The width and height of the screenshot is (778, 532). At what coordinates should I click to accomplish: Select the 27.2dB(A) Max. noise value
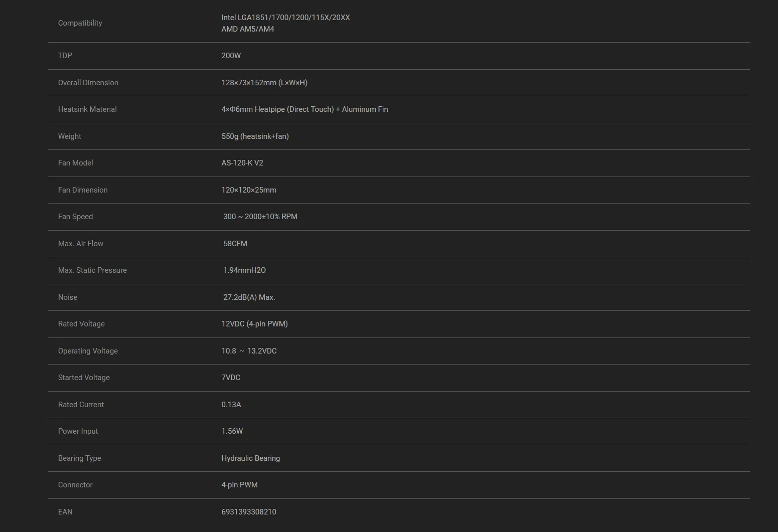pos(249,297)
